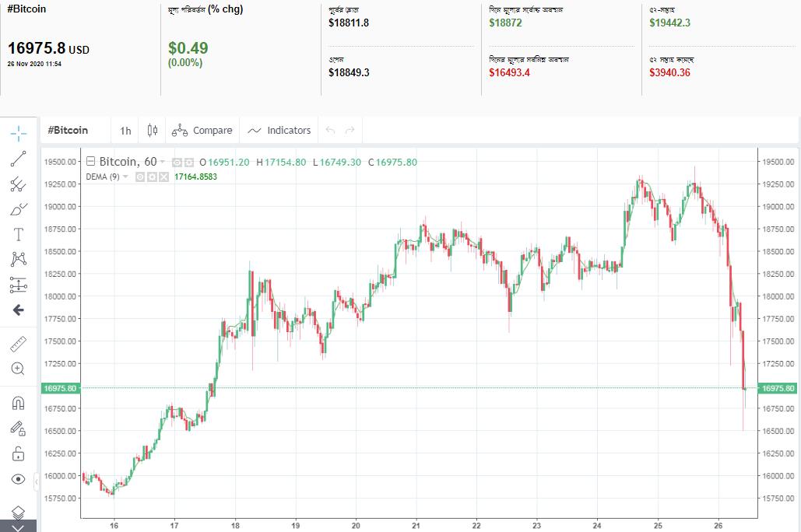Click the day low value $16493.4

(509, 72)
